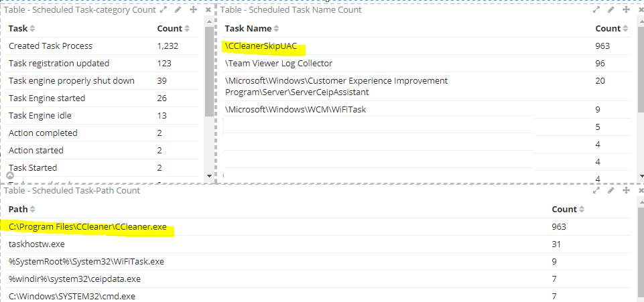Click scrollbar down arrow in Task-category panel
644x302 pixels.
[209, 175]
